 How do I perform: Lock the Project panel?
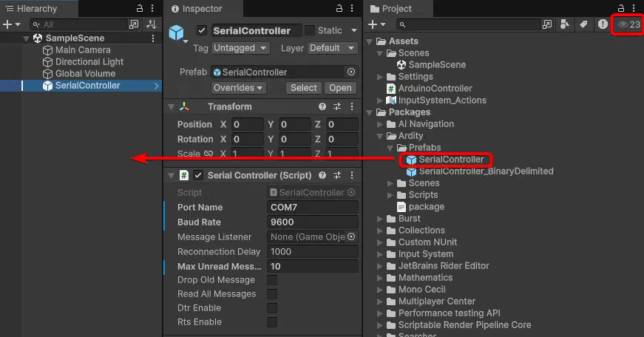[x=621, y=8]
